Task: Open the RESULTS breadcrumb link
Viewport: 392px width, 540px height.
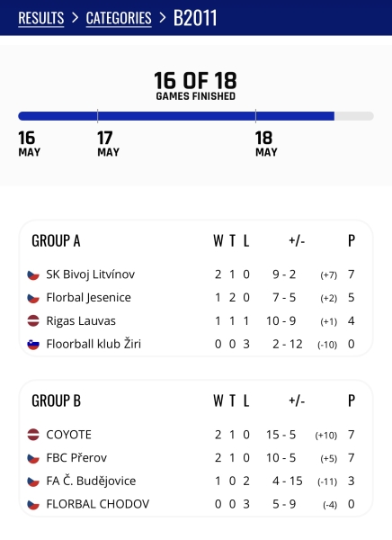Action: [41, 18]
